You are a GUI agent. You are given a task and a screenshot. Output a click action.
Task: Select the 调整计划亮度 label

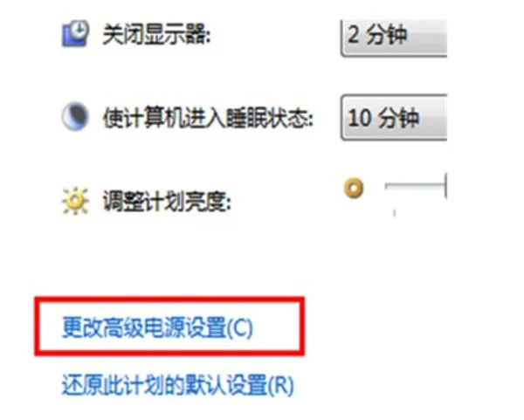(167, 202)
